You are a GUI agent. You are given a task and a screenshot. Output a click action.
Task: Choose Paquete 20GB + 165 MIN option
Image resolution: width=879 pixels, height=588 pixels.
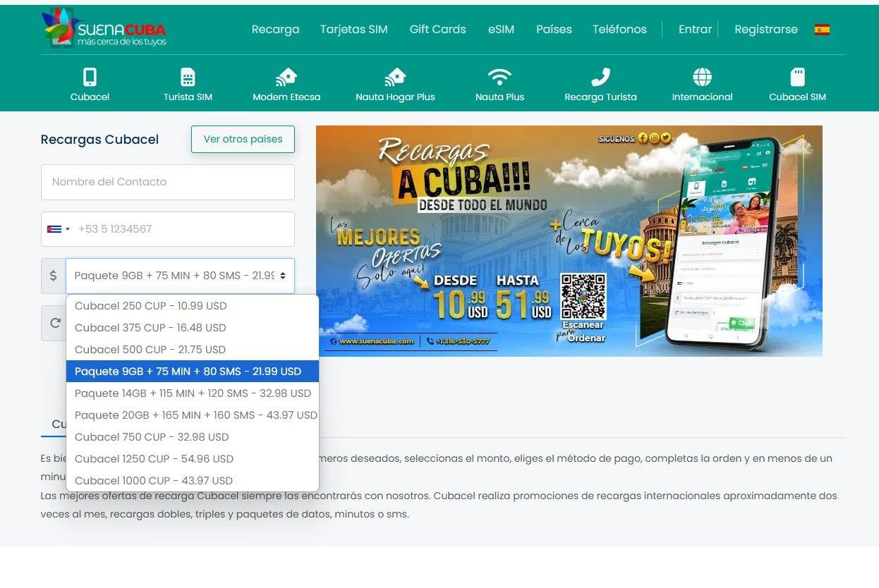click(x=193, y=415)
